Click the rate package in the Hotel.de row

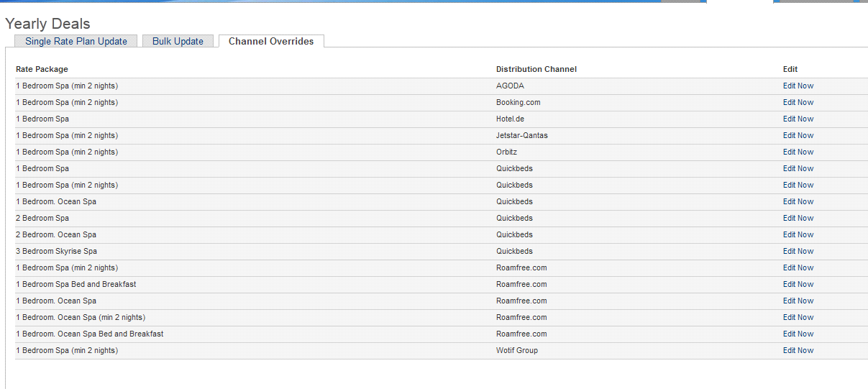click(x=42, y=119)
